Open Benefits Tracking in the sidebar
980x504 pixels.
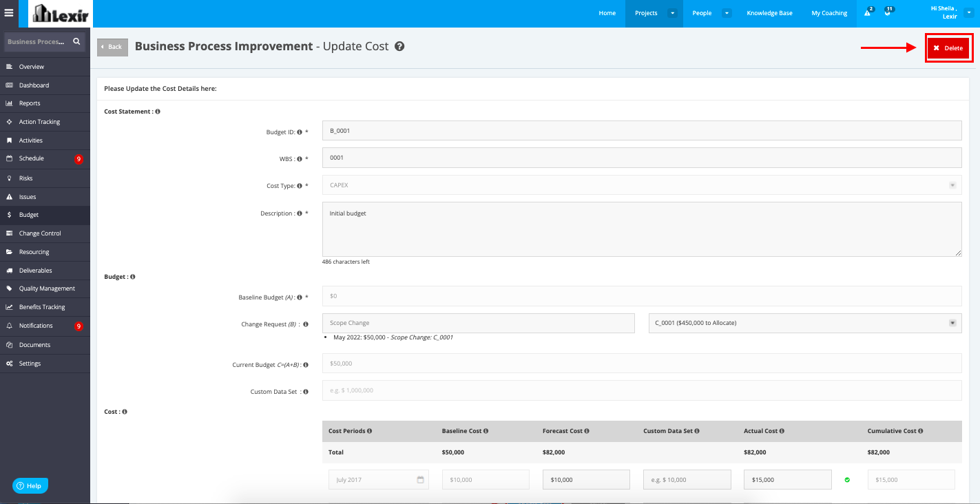pos(45,307)
